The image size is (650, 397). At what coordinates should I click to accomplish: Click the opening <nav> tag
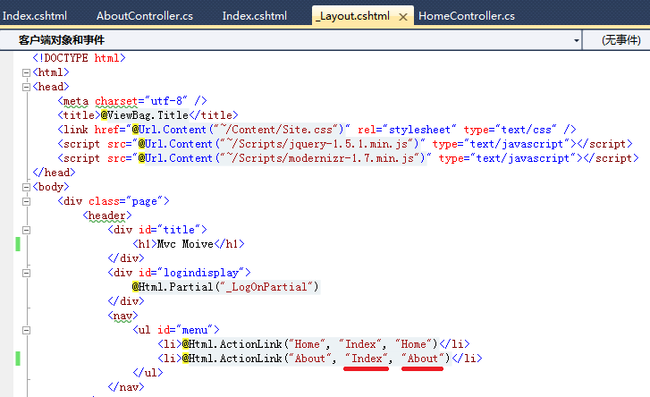[x=123, y=316]
